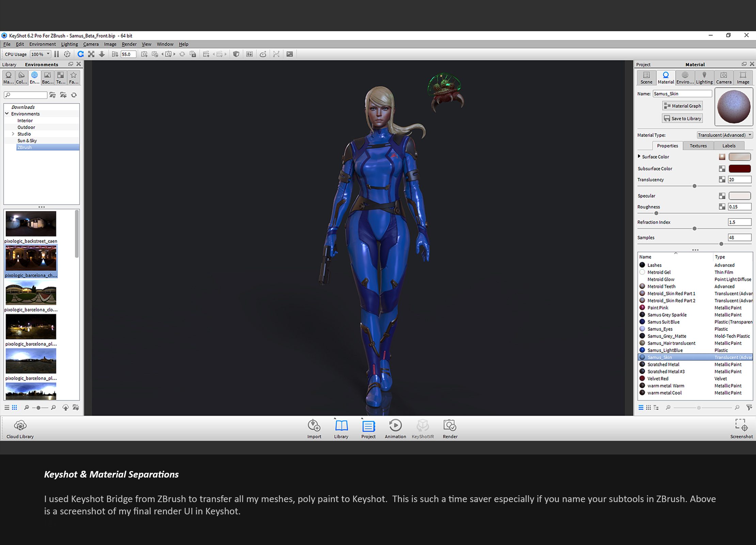Image resolution: width=756 pixels, height=545 pixels.
Task: Click the Material Graph button
Action: pyautogui.click(x=682, y=106)
